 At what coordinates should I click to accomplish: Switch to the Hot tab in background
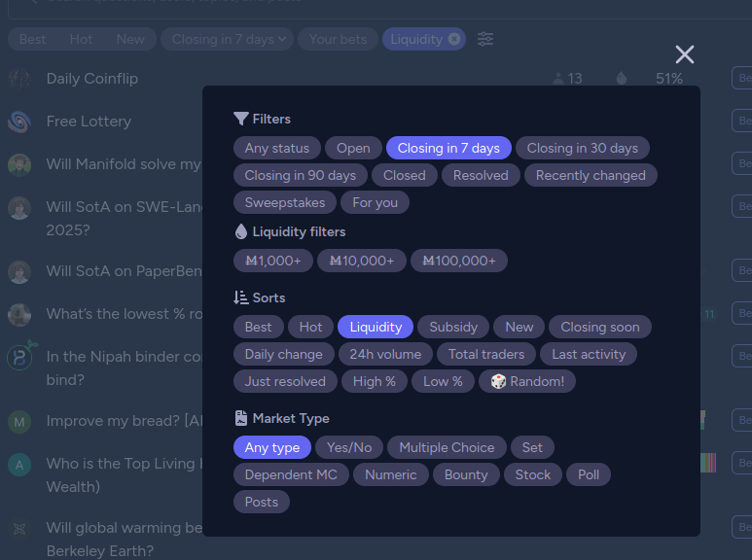click(x=81, y=39)
